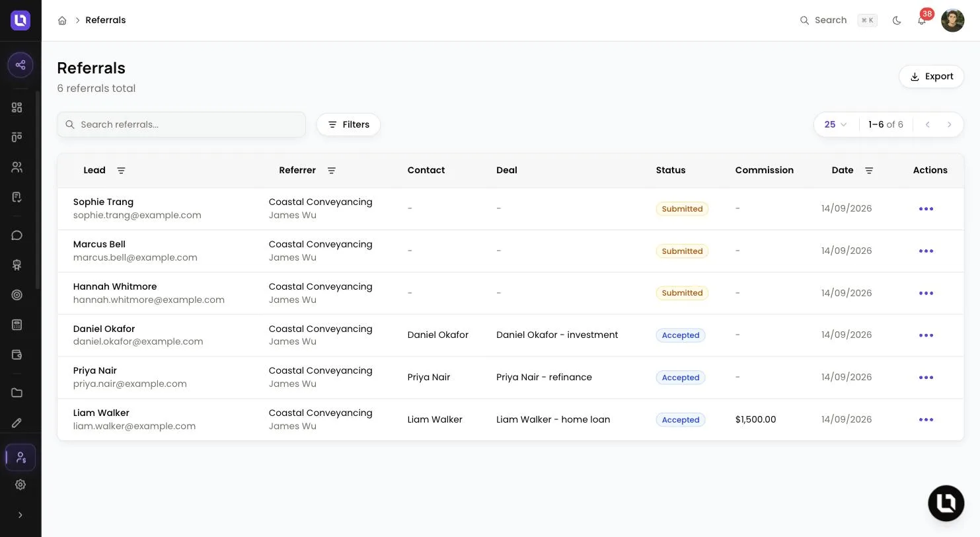Open the dashboard grid sidebar icon
980x537 pixels.
click(x=17, y=107)
